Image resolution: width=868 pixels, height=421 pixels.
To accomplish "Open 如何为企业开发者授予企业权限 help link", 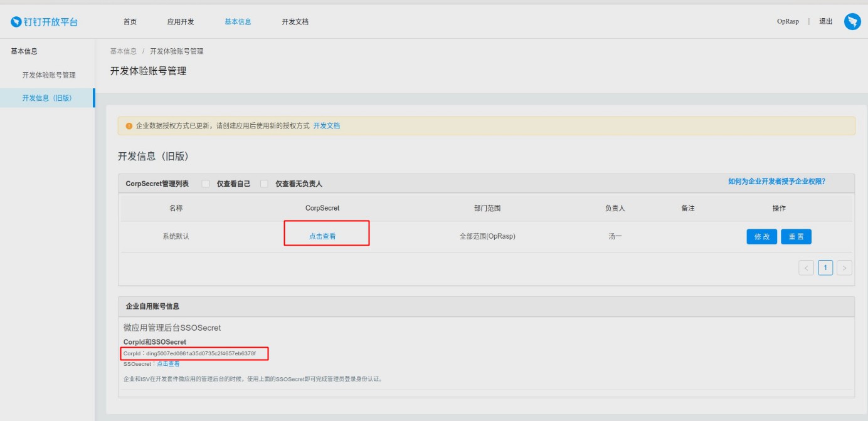I will (x=776, y=182).
